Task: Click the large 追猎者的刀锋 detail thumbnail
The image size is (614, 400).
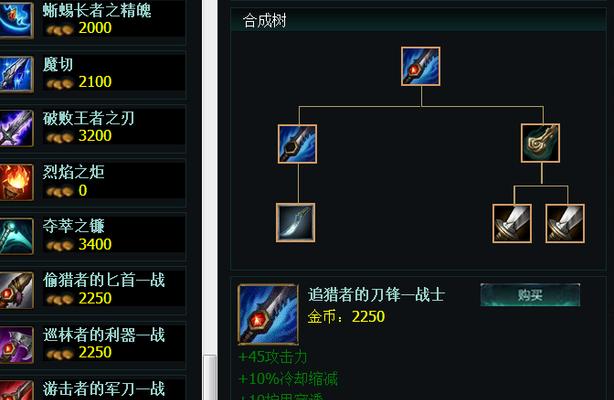Action: [268, 314]
